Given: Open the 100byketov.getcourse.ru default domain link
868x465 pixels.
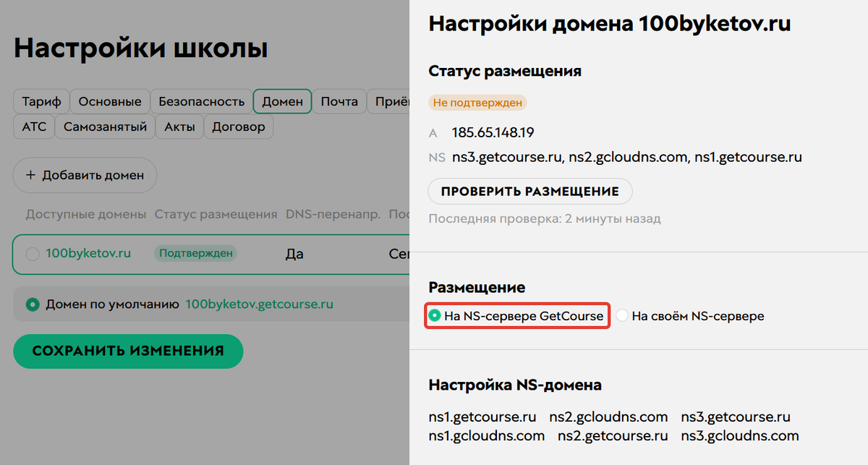Looking at the screenshot, I should [x=260, y=304].
